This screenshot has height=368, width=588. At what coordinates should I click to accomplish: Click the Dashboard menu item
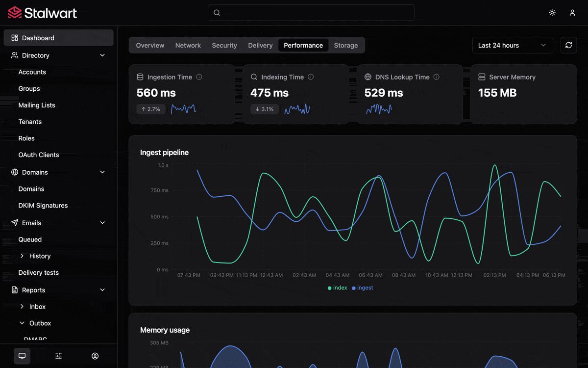(59, 38)
